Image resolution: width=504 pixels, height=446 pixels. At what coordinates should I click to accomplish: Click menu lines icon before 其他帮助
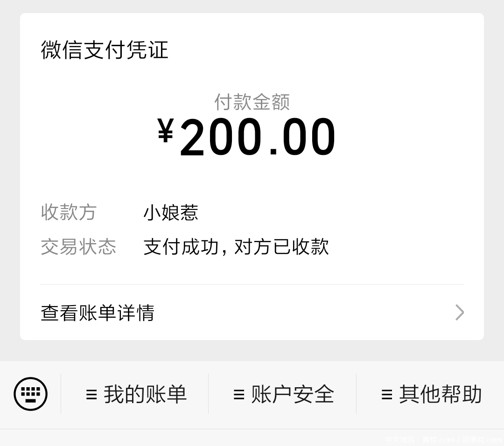tap(387, 395)
